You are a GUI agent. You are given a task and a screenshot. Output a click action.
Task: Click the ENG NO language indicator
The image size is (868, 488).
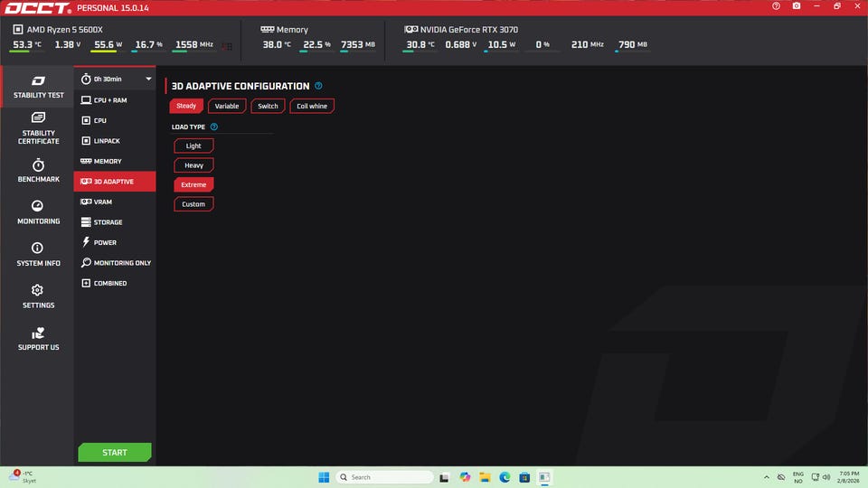tap(797, 477)
